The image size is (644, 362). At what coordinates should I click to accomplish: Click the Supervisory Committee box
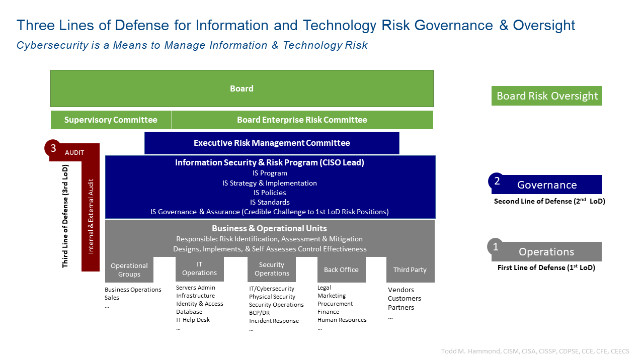(x=111, y=120)
